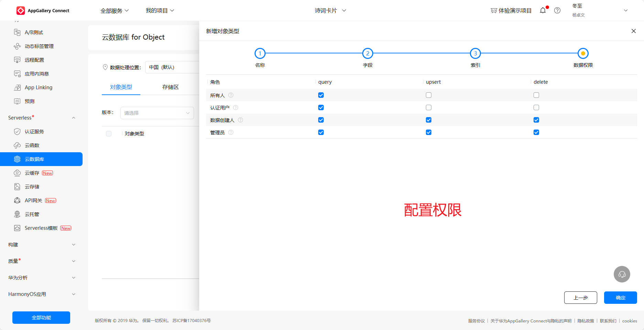Uncheck query permission for 所有人
The image size is (644, 330).
coord(321,95)
